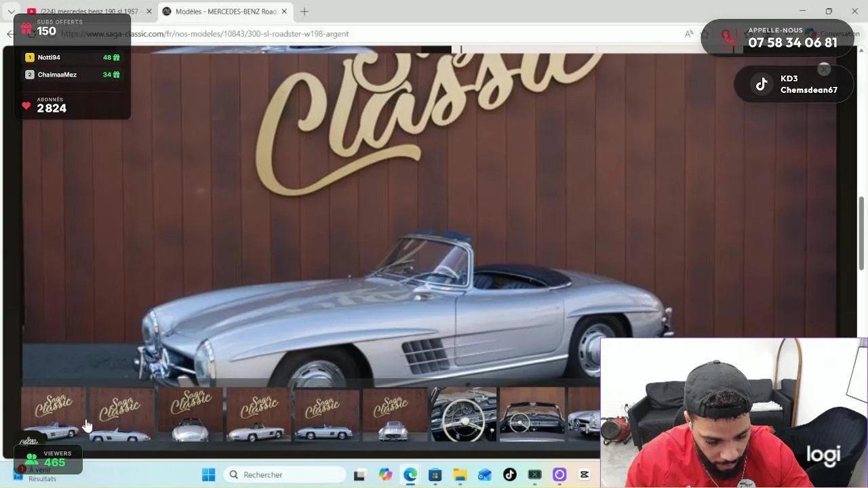This screenshot has height=488, width=868.
Task: Switch to the YouTube mercedes benz 190 sl tab
Action: (x=89, y=12)
